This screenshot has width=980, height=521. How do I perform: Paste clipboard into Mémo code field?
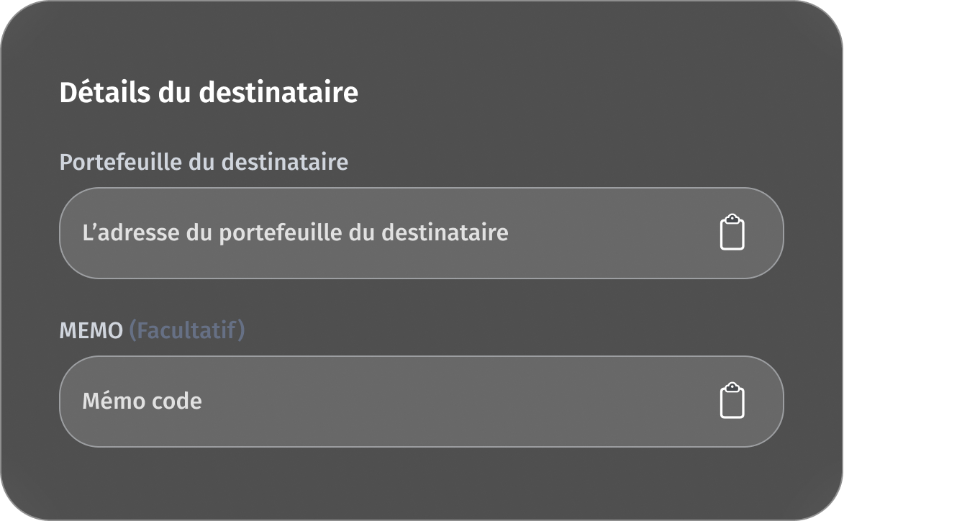(x=732, y=401)
